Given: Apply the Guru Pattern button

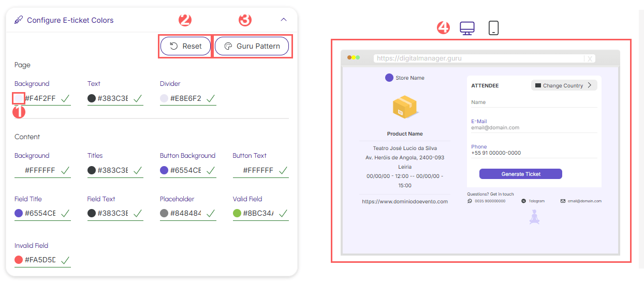Looking at the screenshot, I should [252, 46].
